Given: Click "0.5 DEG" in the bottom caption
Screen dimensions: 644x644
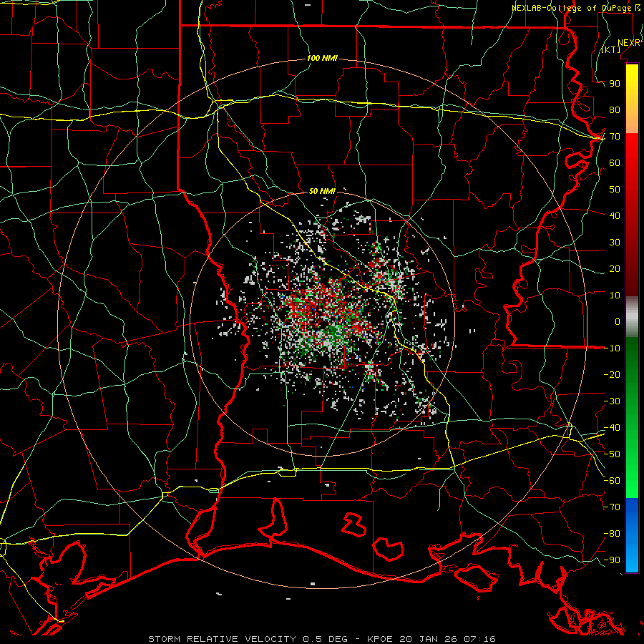Looking at the screenshot, I should pyautogui.click(x=325, y=639).
